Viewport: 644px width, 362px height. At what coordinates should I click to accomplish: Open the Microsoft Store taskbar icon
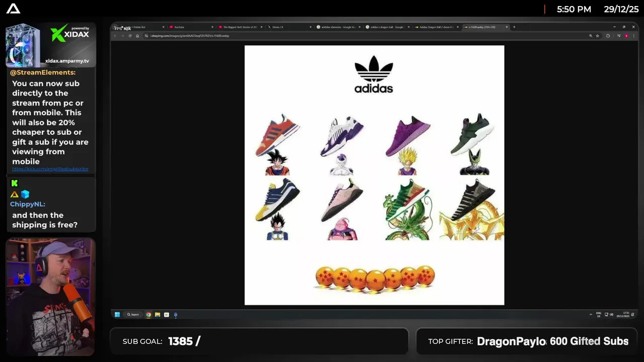click(x=167, y=315)
